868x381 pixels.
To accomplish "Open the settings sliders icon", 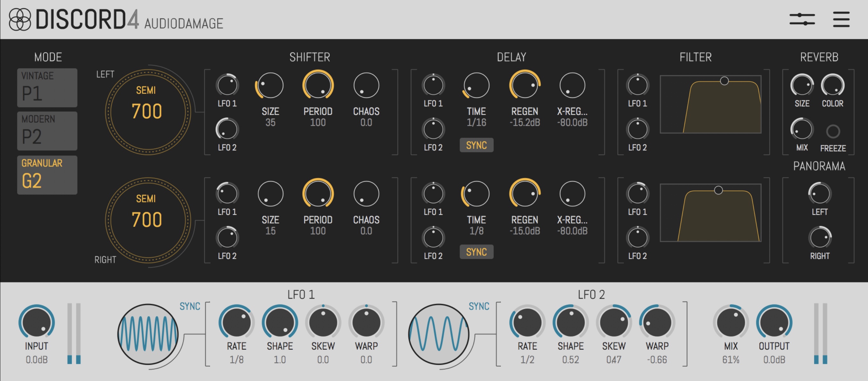I will coord(802,19).
